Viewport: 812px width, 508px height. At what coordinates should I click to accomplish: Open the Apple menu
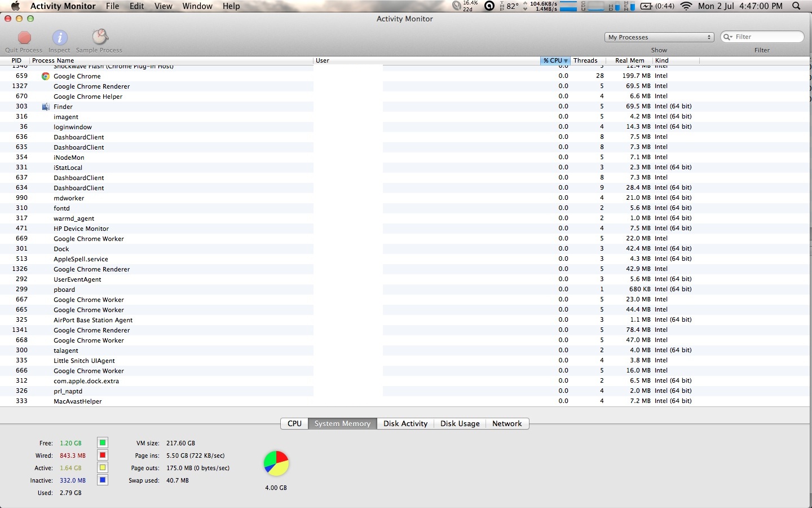click(15, 6)
